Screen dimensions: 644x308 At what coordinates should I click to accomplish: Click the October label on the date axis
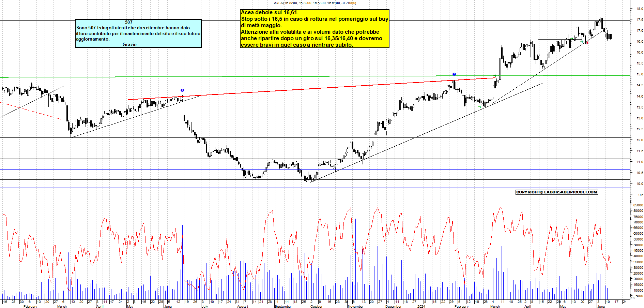[316, 306]
